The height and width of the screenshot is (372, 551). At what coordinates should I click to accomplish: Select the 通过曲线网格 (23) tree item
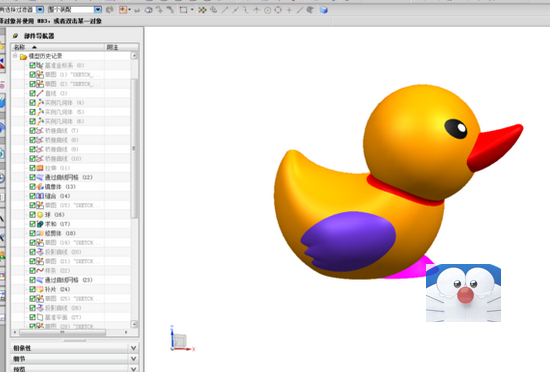[69, 280]
